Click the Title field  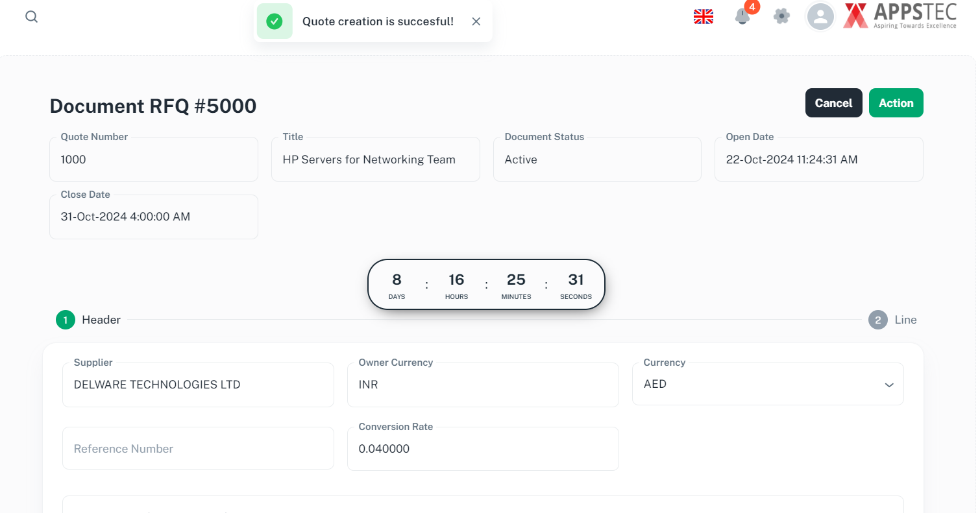[375, 160]
